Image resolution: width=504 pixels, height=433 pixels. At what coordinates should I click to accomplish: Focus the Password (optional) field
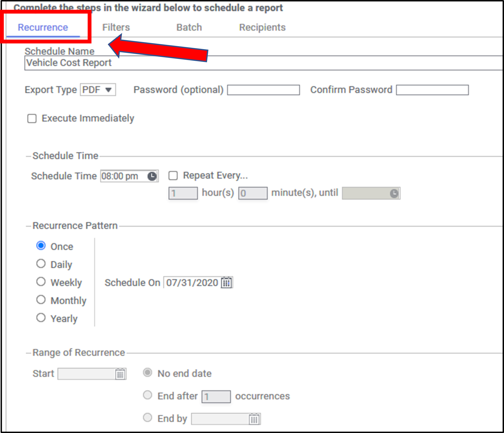[x=263, y=90]
